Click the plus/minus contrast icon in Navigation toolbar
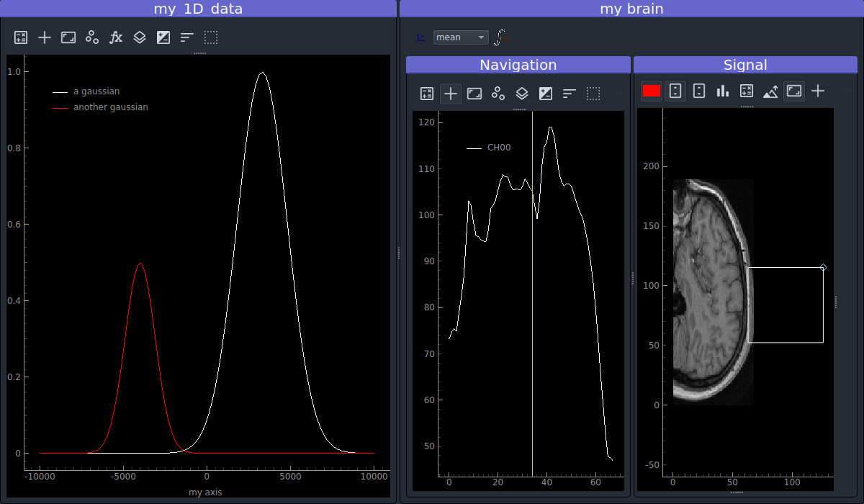The height and width of the screenshot is (504, 864). tap(546, 94)
